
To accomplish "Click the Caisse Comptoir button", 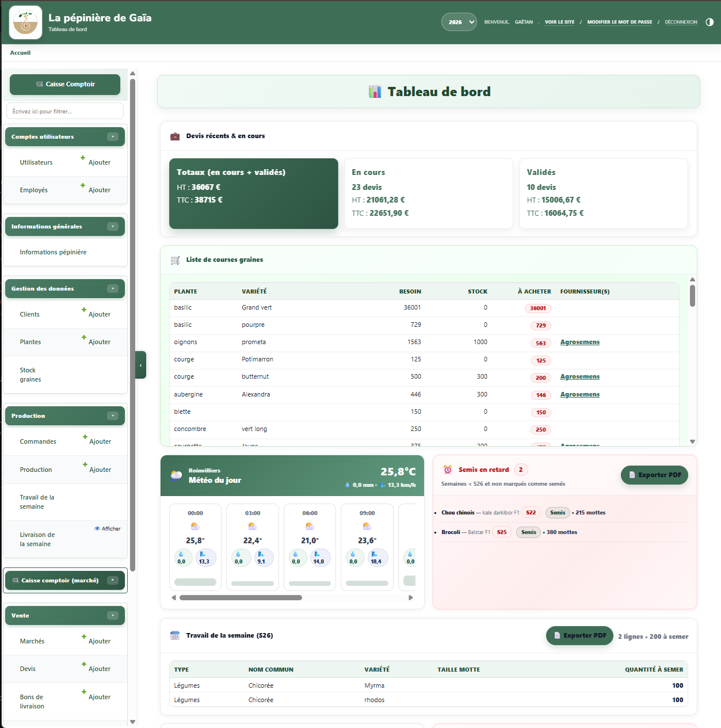I will pos(65,84).
